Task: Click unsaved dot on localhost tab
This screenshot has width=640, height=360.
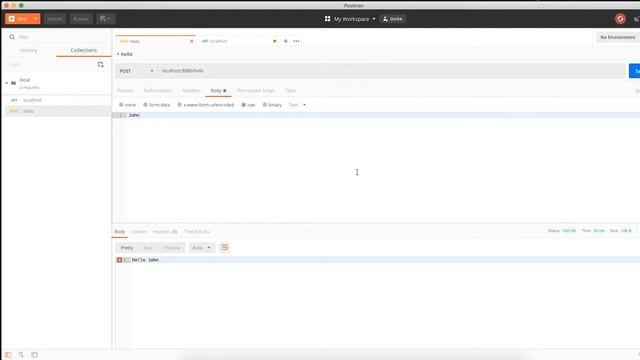Action: 275,41
